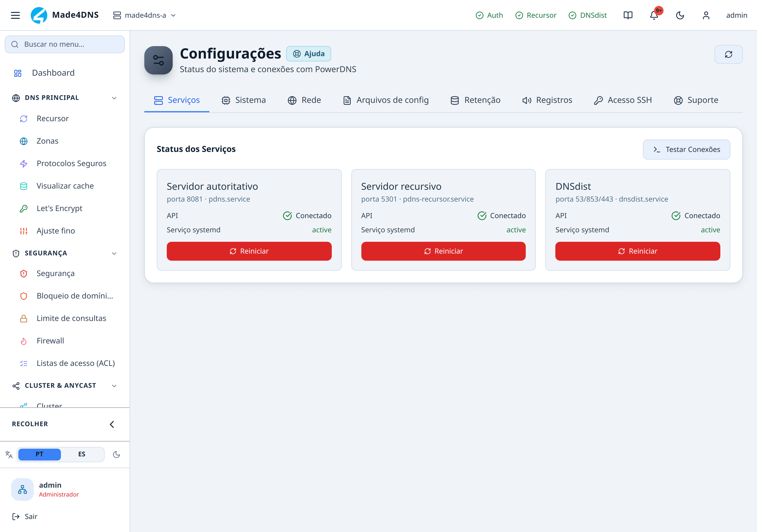Click Testar Conexões
This screenshot has width=757, height=532.
click(686, 150)
